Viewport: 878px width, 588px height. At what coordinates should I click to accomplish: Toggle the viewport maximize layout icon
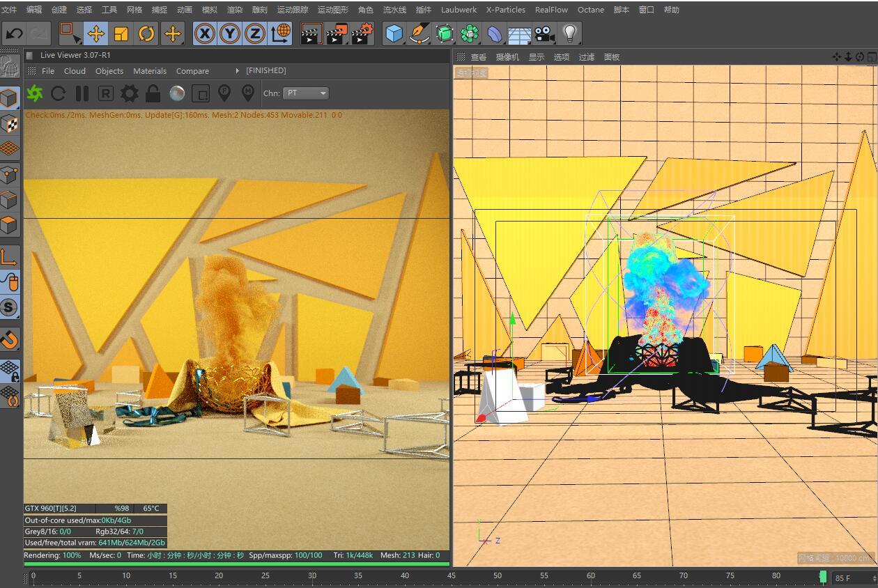tap(872, 56)
